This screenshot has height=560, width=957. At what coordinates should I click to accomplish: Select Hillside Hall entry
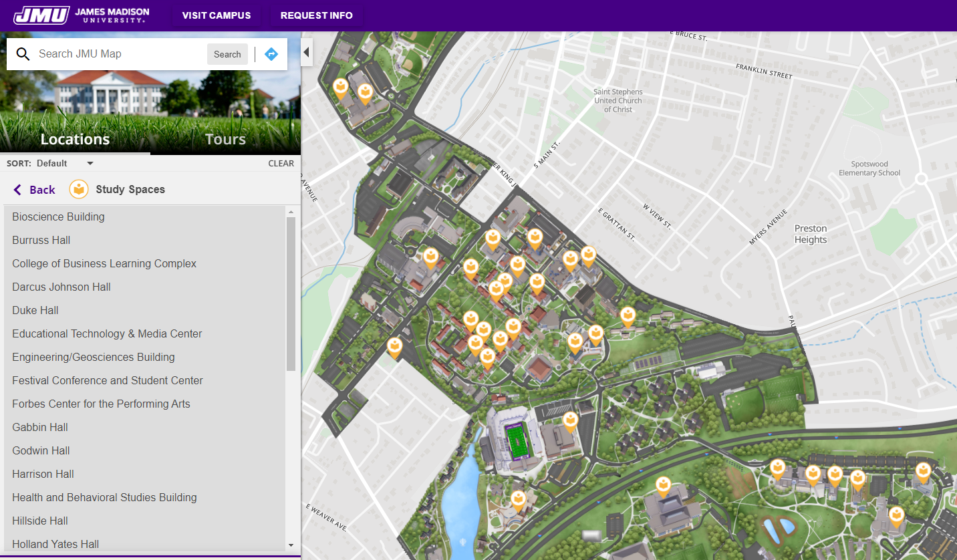145,521
